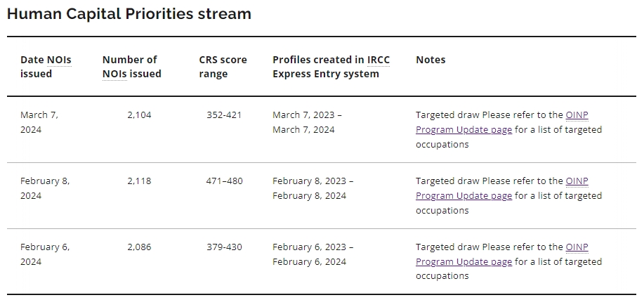Open the OINP Program Update link for February 6

[464, 262]
